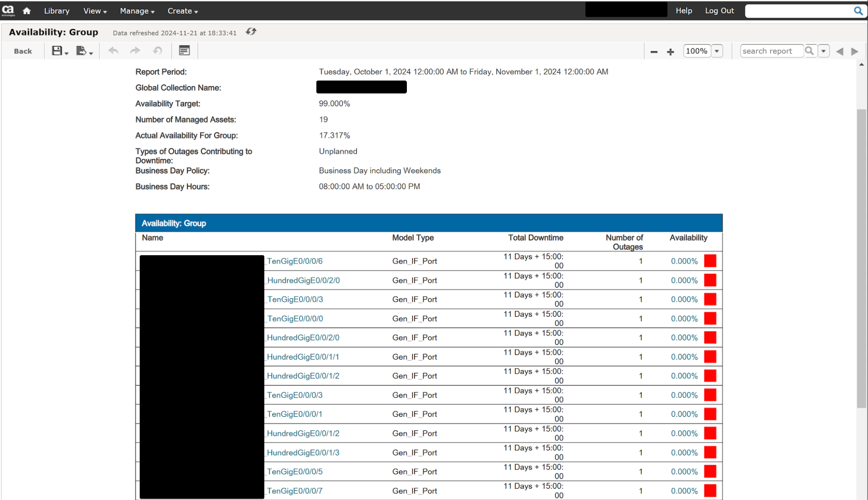This screenshot has width=868, height=500.
Task: Go to next search result arrow
Action: tap(854, 52)
